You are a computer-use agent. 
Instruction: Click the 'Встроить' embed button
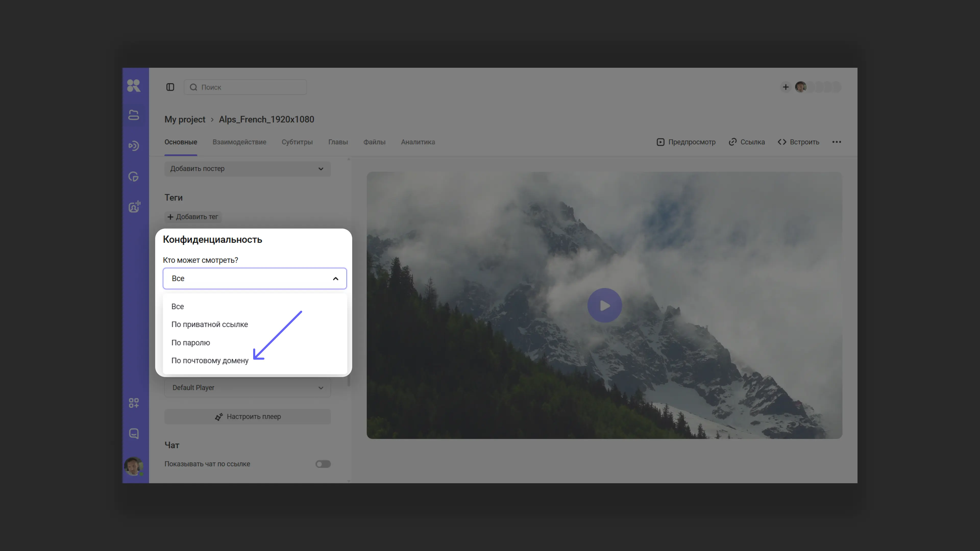pyautogui.click(x=799, y=142)
